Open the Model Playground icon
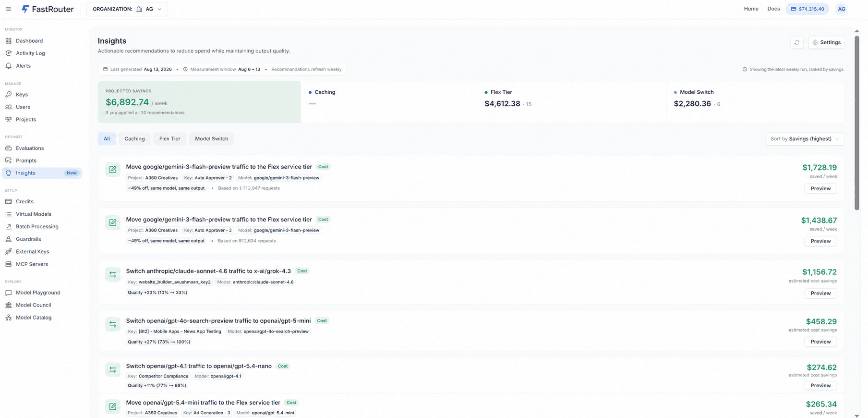The height and width of the screenshot is (418, 868). point(9,293)
